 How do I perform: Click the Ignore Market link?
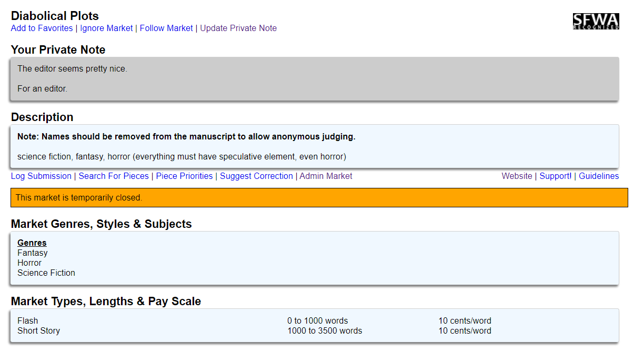(x=106, y=28)
